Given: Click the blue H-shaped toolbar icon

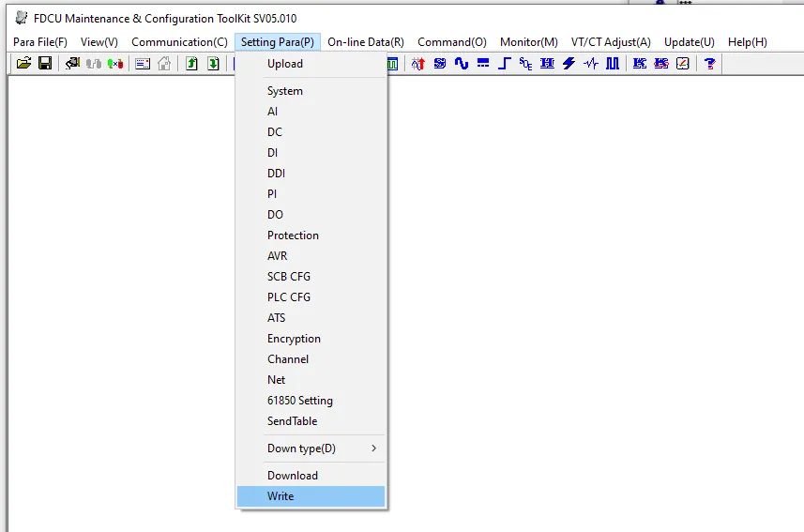Looking at the screenshot, I should click(x=547, y=64).
